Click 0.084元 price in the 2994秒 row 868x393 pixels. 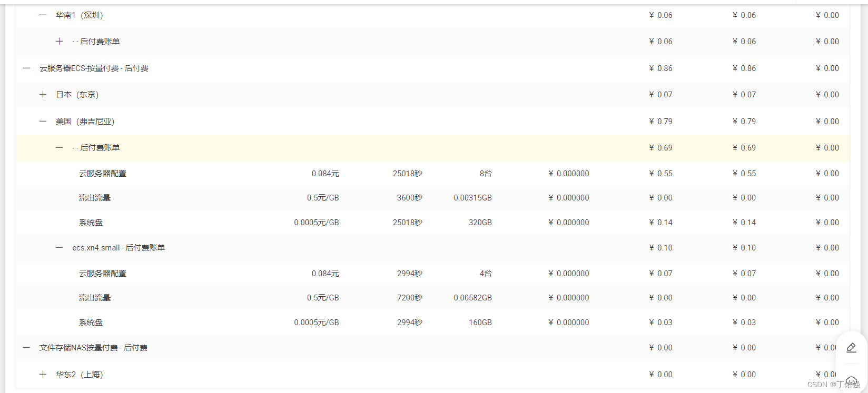pos(325,274)
